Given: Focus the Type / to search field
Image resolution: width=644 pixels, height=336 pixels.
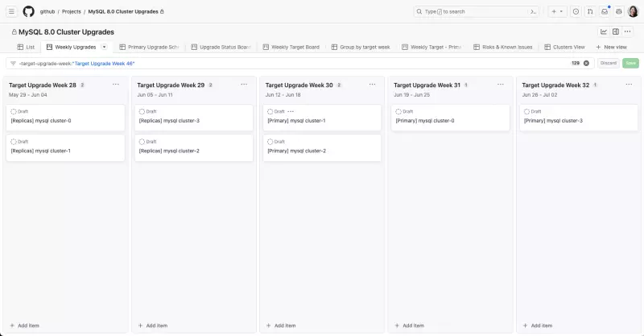Looking at the screenshot, I should [x=477, y=11].
